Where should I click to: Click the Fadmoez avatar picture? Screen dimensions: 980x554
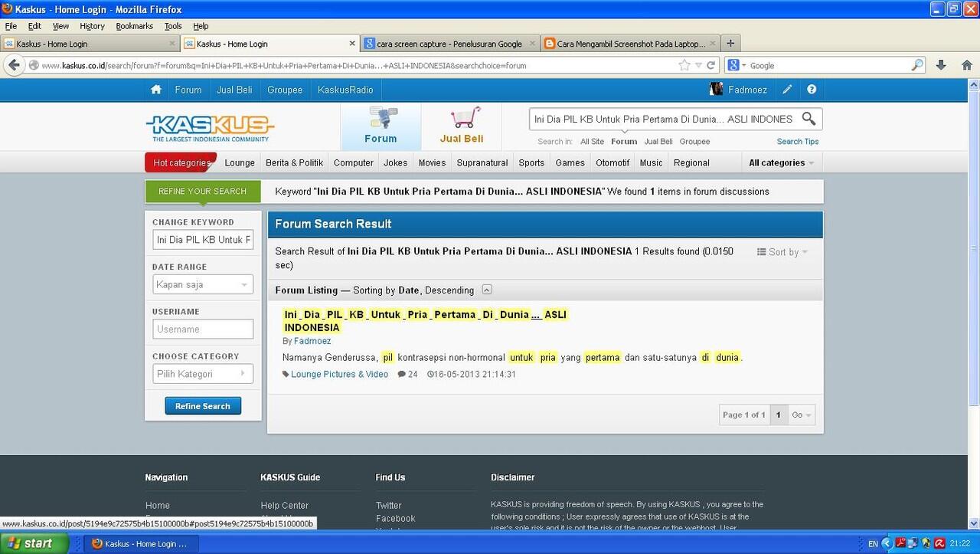pos(716,89)
